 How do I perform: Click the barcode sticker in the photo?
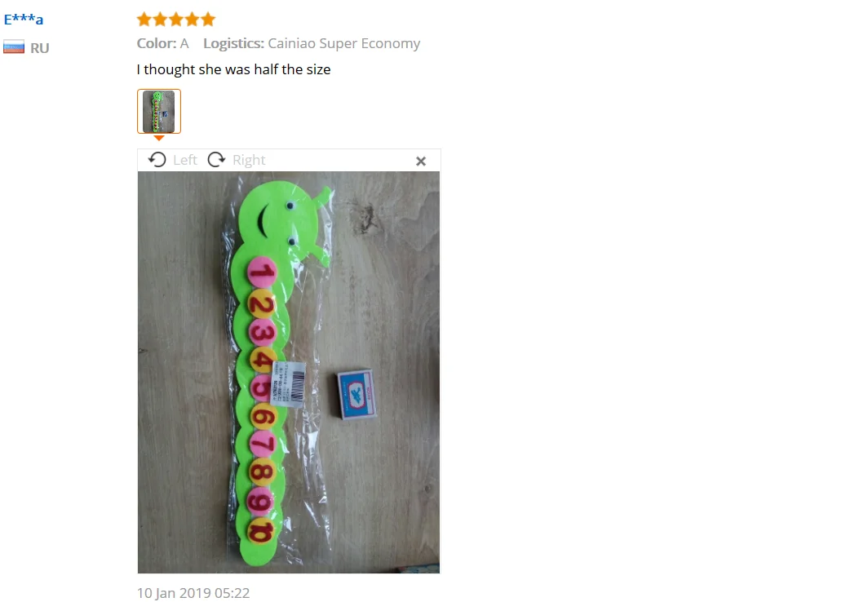pos(288,384)
